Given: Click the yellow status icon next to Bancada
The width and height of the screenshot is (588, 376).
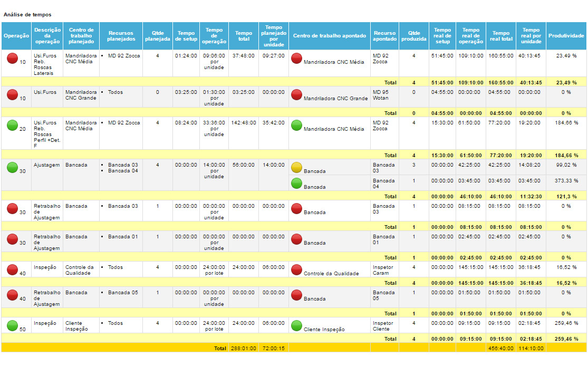Looking at the screenshot, I should tap(296, 168).
